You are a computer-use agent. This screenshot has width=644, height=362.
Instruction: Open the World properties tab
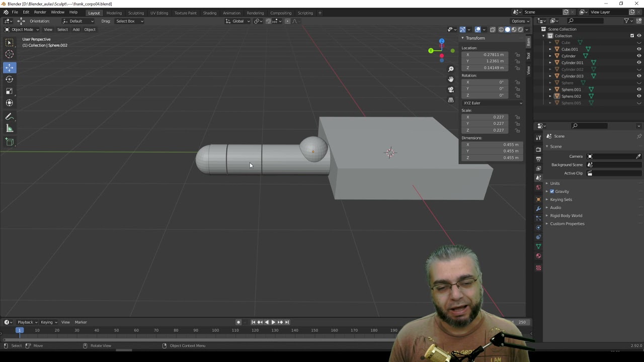click(538, 188)
